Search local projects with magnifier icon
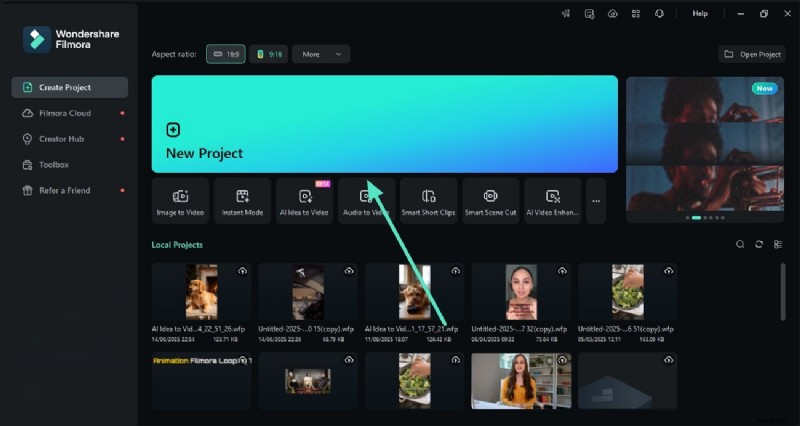This screenshot has height=426, width=800. (740, 244)
